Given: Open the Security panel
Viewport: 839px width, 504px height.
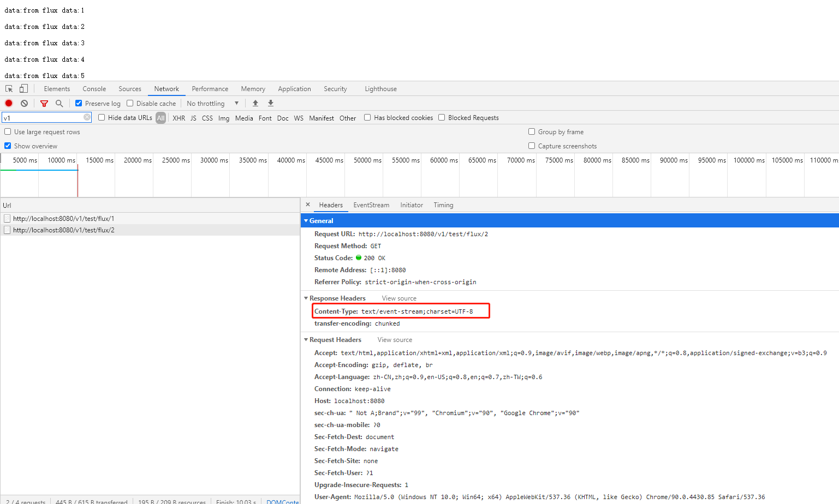Looking at the screenshot, I should click(x=335, y=89).
